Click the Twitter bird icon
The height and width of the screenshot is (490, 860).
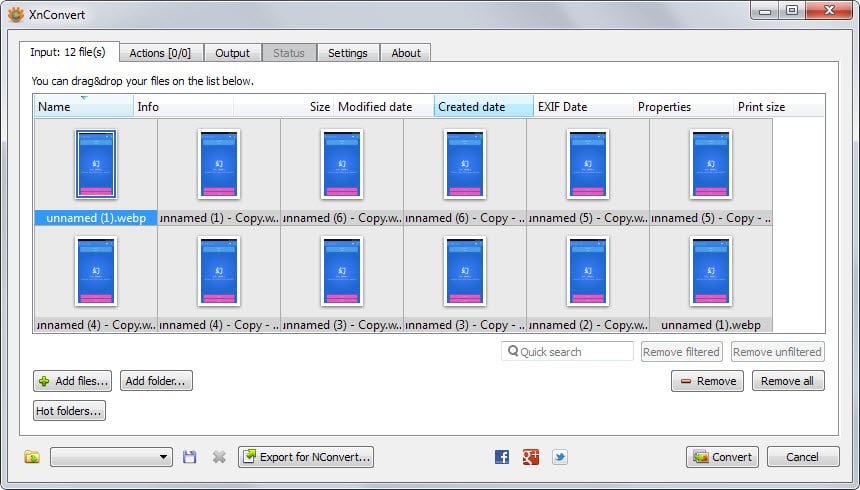(x=560, y=457)
